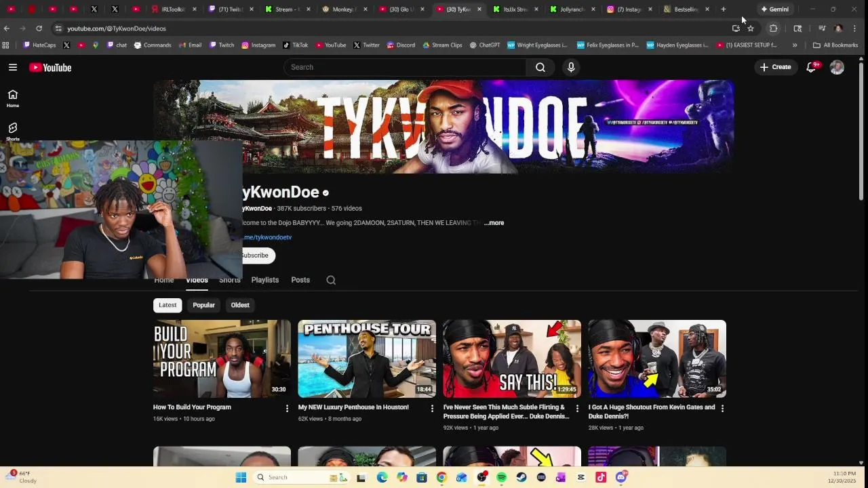The width and height of the screenshot is (868, 488).
Task: Open Chrome extensions puzzle icon
Action: 773,28
